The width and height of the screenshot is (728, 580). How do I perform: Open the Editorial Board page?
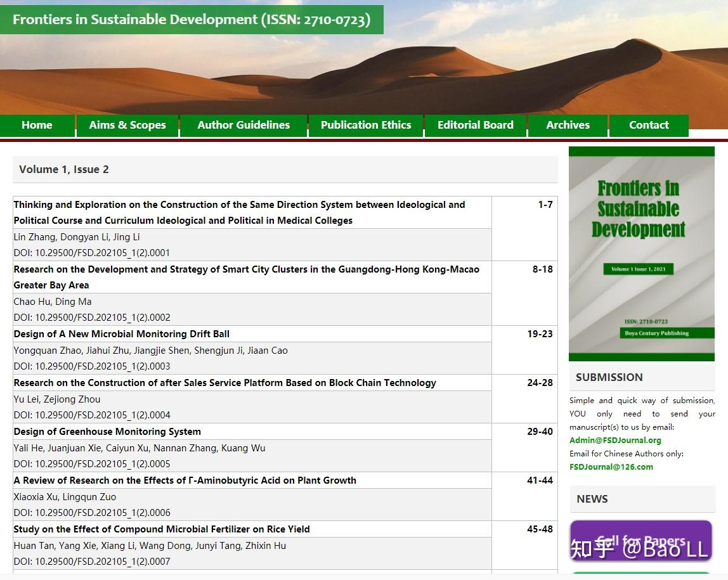coord(475,125)
